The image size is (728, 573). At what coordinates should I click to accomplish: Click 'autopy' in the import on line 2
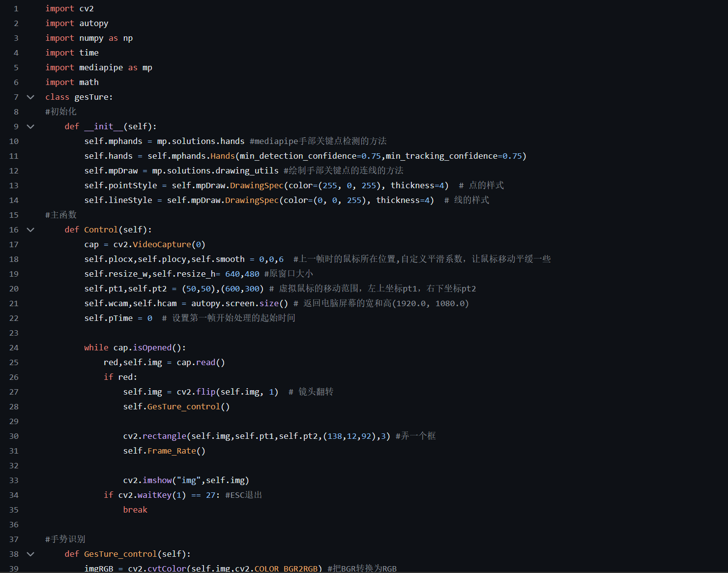point(94,23)
